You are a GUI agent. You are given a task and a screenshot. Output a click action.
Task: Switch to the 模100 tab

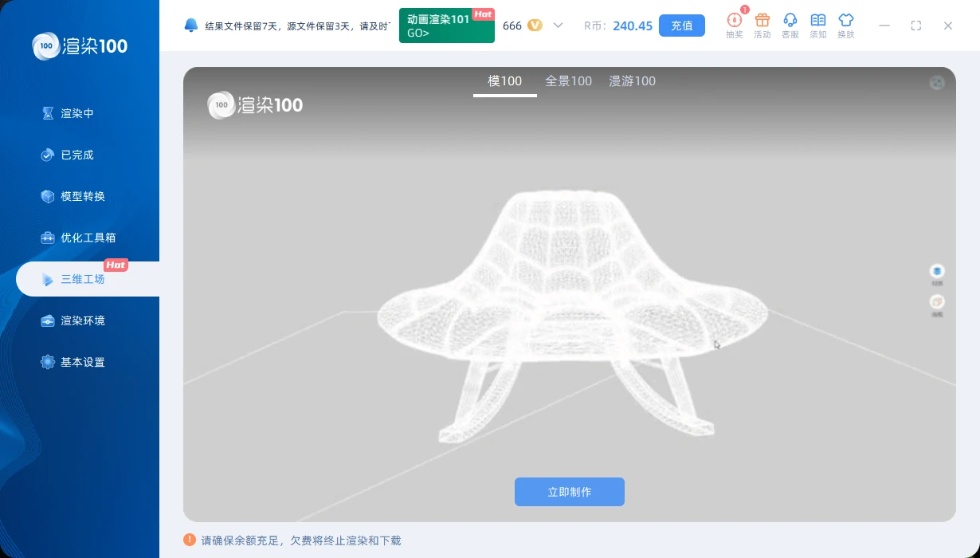point(505,81)
